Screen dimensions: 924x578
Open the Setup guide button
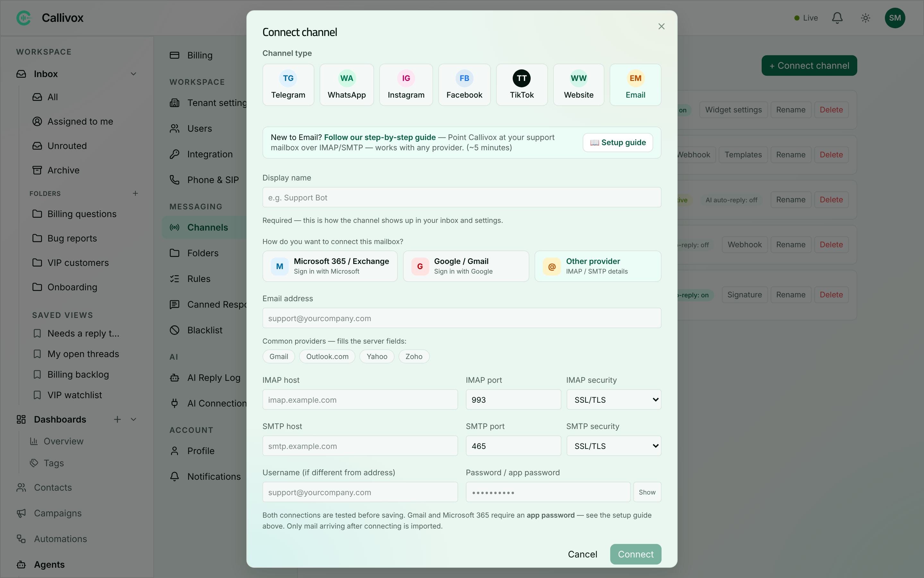point(618,143)
